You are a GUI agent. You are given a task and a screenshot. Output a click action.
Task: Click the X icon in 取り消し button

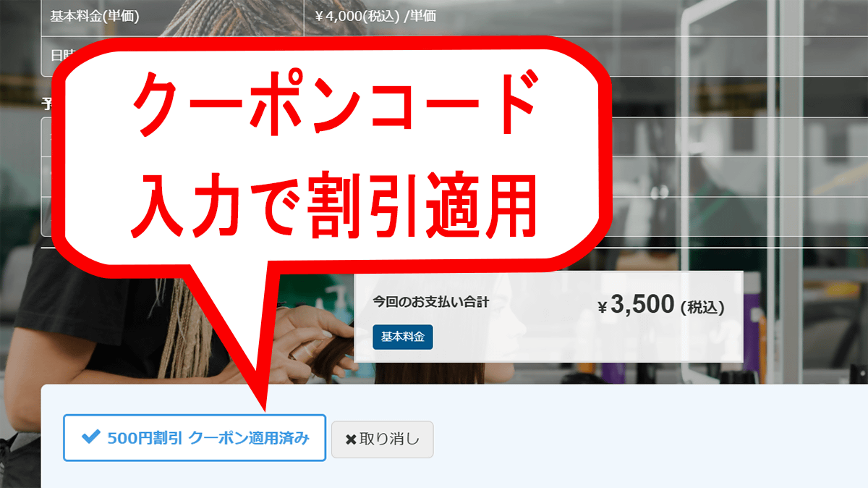click(351, 439)
